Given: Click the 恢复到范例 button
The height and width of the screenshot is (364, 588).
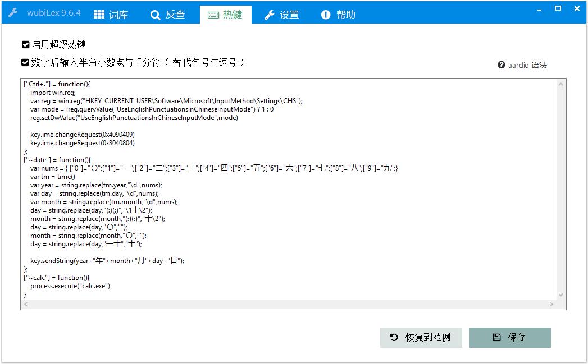Looking at the screenshot, I should [421, 337].
